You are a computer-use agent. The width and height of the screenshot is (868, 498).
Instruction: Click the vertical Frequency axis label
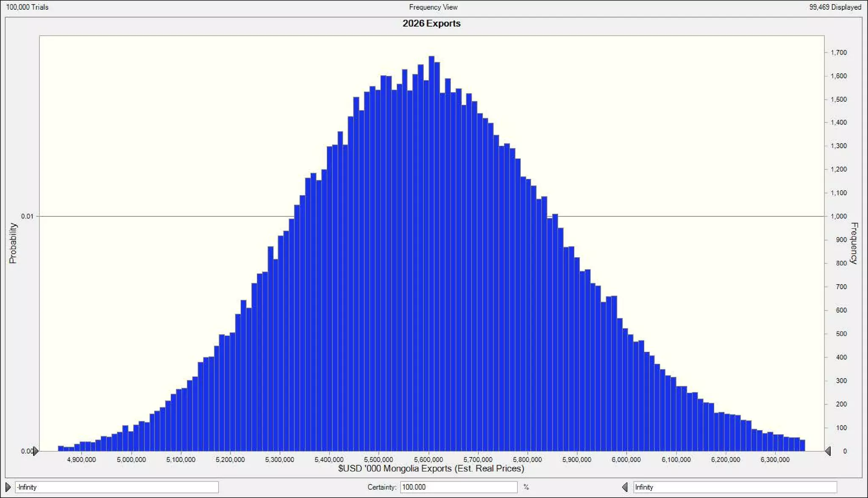click(x=854, y=243)
